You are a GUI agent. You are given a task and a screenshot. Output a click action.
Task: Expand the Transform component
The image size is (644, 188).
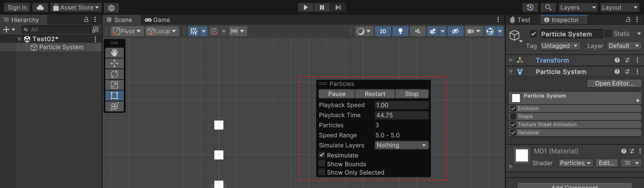click(511, 60)
